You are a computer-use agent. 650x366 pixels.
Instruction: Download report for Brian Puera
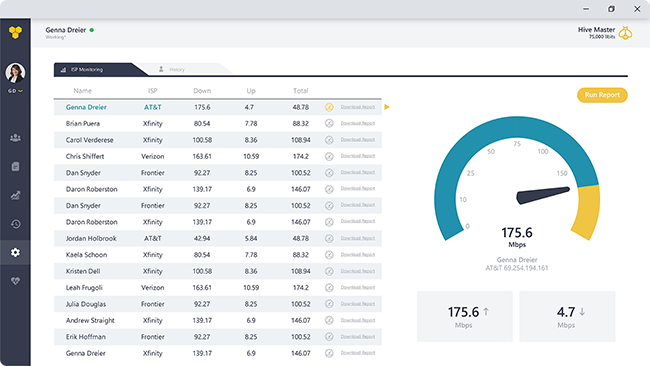(x=358, y=123)
